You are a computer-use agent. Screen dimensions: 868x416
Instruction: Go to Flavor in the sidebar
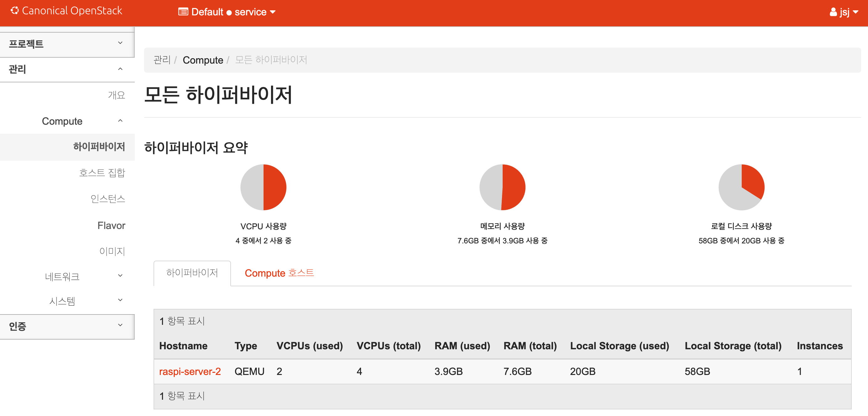pyautogui.click(x=111, y=225)
